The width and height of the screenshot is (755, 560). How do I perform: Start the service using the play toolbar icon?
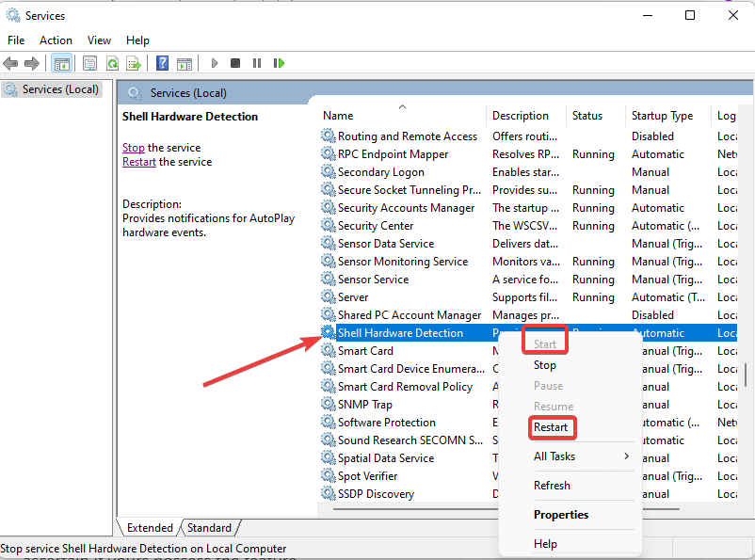coord(214,63)
